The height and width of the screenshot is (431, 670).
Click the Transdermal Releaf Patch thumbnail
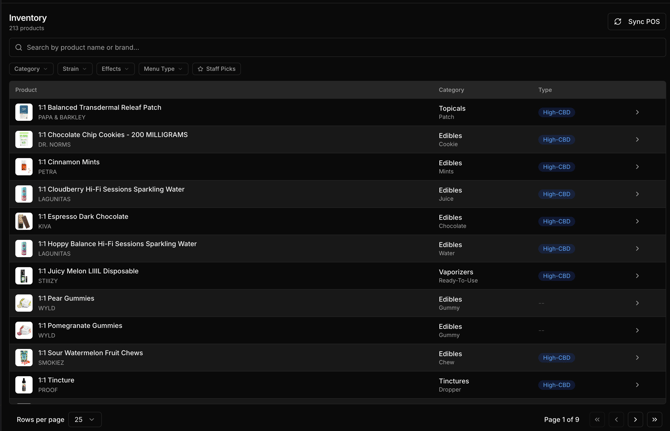pyautogui.click(x=24, y=112)
